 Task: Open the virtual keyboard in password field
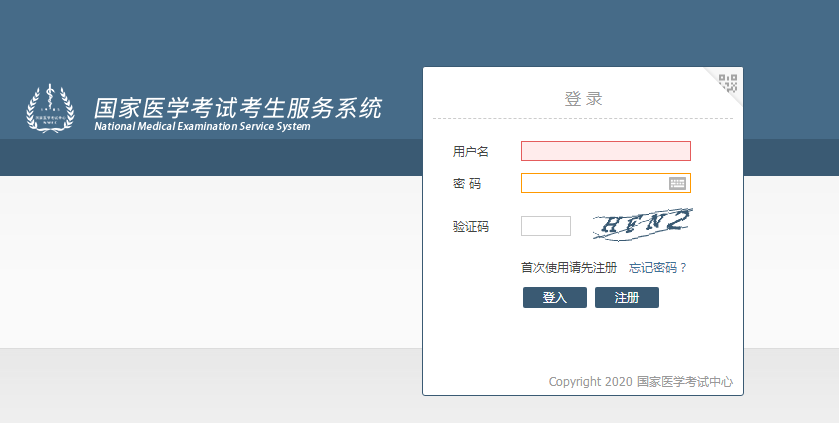click(x=677, y=183)
